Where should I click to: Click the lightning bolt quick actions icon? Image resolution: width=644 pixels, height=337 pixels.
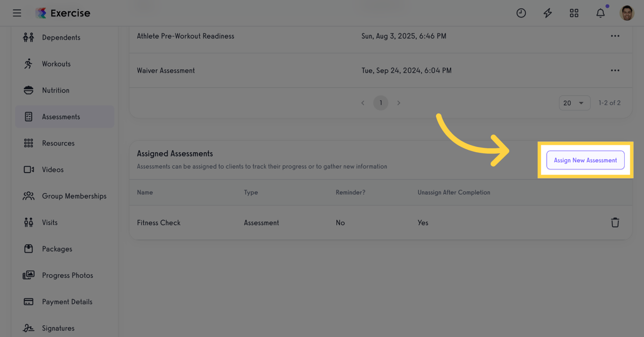(x=547, y=13)
